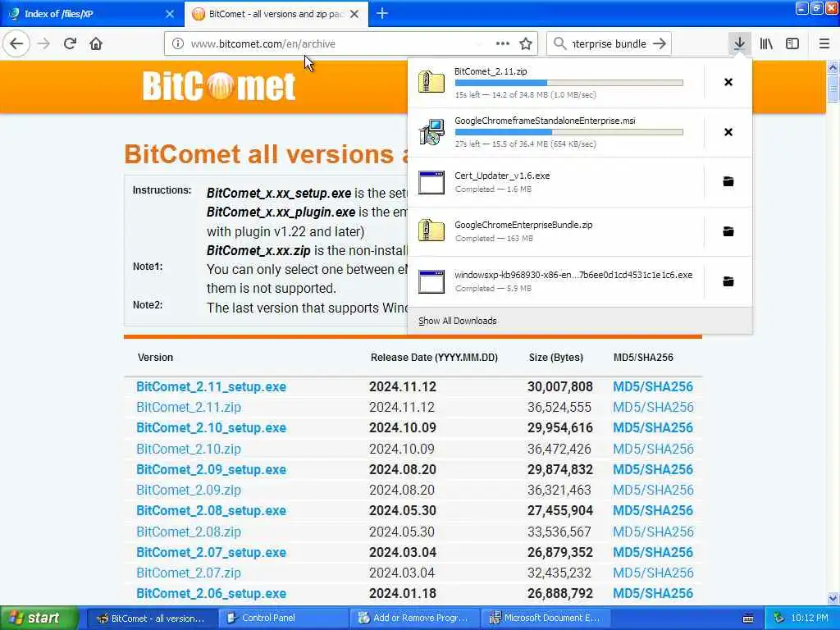Open the Home page button
The image size is (840, 630).
(x=96, y=44)
